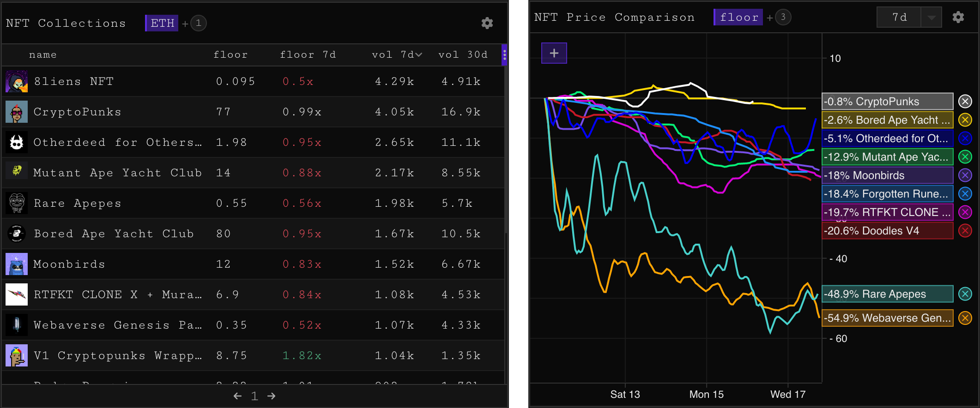Open Mutant Ape Yacht Club collection
The height and width of the screenshot is (408, 980).
click(x=253, y=173)
